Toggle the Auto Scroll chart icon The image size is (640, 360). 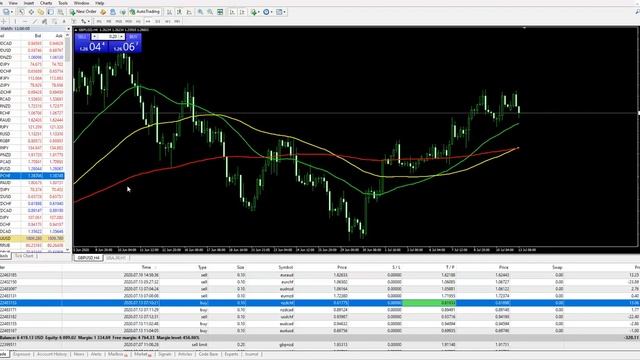coord(232,12)
